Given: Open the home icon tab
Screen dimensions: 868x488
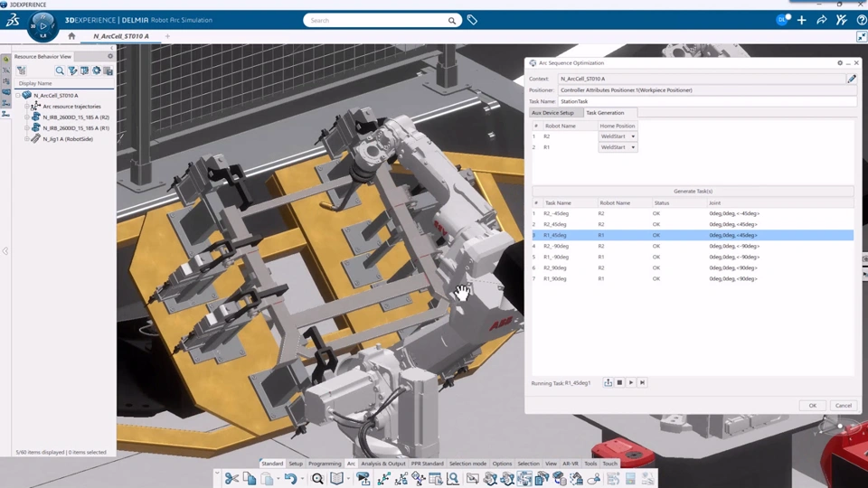Looking at the screenshot, I should tap(71, 36).
